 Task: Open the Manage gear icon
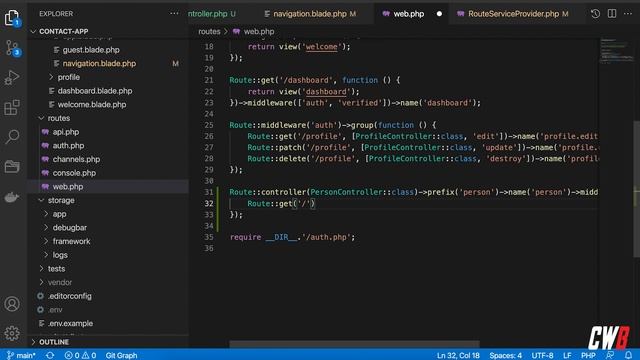coord(12,333)
